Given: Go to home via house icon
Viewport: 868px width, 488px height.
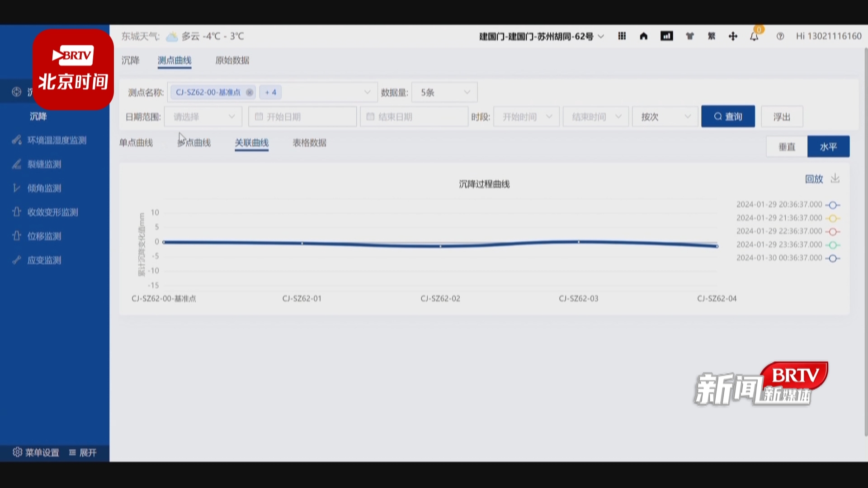Looking at the screenshot, I should (x=644, y=36).
